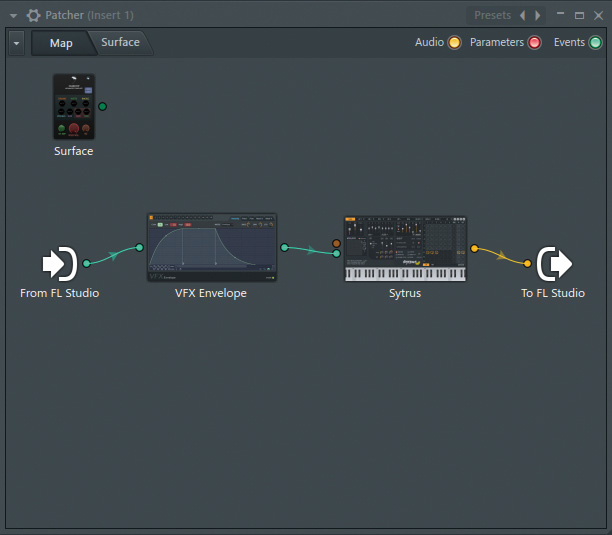Image resolution: width=612 pixels, height=535 pixels.
Task: Select the yellow audio cable to To FL Studio
Action: tap(501, 256)
